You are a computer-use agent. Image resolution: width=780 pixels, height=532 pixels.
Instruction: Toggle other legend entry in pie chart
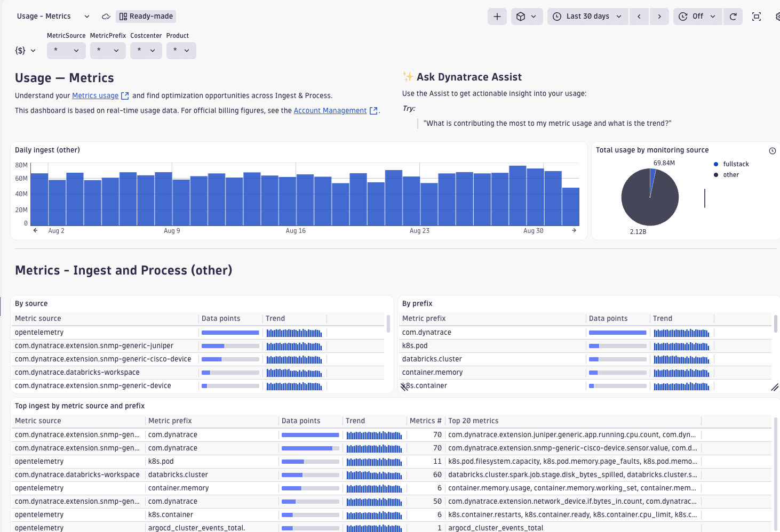(x=727, y=175)
